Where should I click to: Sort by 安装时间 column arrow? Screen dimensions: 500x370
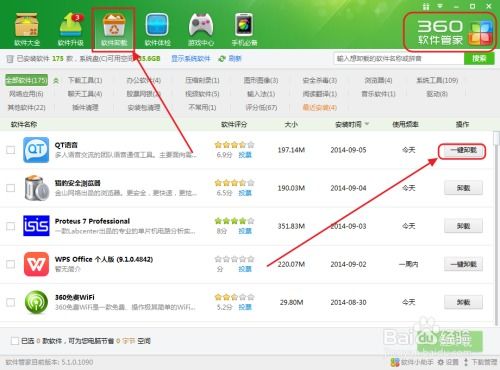point(367,124)
